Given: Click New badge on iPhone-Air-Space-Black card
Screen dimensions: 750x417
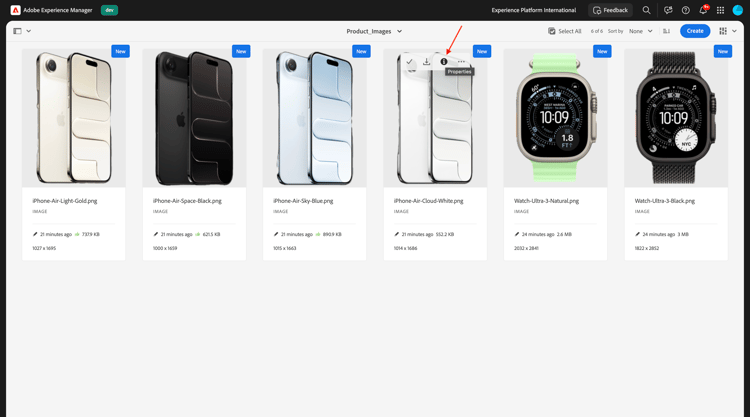Looking at the screenshot, I should point(241,51).
